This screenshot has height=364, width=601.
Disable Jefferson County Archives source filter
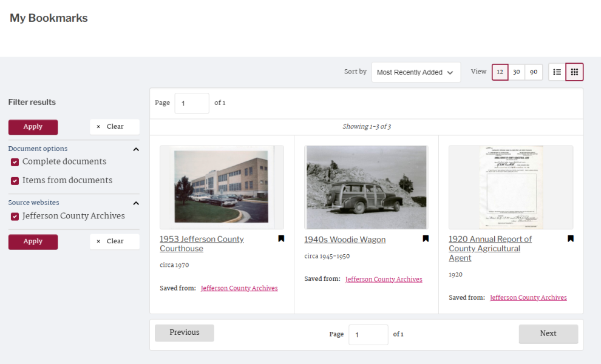tap(15, 216)
